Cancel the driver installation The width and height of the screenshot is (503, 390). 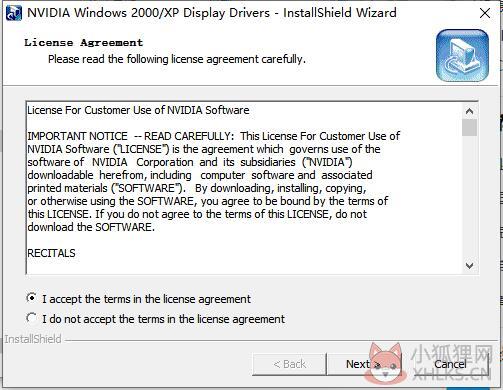450,364
